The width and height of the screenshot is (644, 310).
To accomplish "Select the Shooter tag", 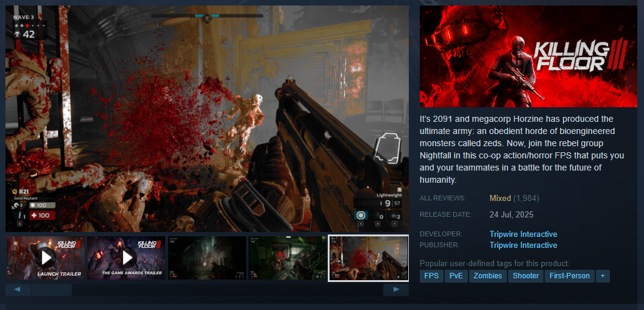I will [526, 276].
